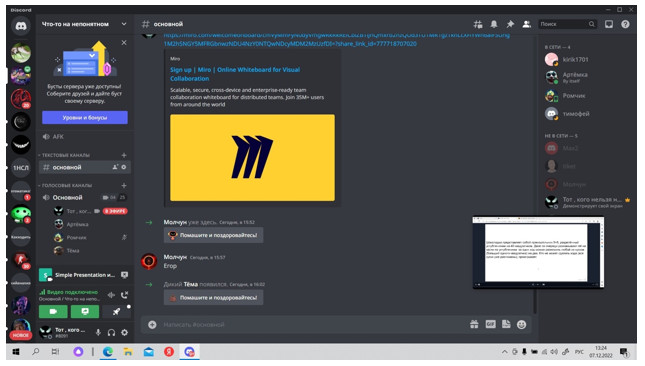
Task: Open the Threads icon in channel header
Action: (478, 24)
